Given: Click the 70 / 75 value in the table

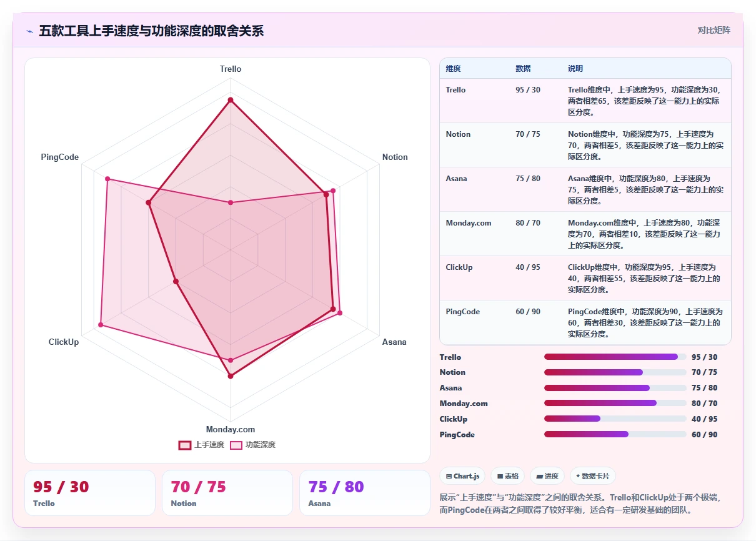Looking at the screenshot, I should click(x=528, y=134).
